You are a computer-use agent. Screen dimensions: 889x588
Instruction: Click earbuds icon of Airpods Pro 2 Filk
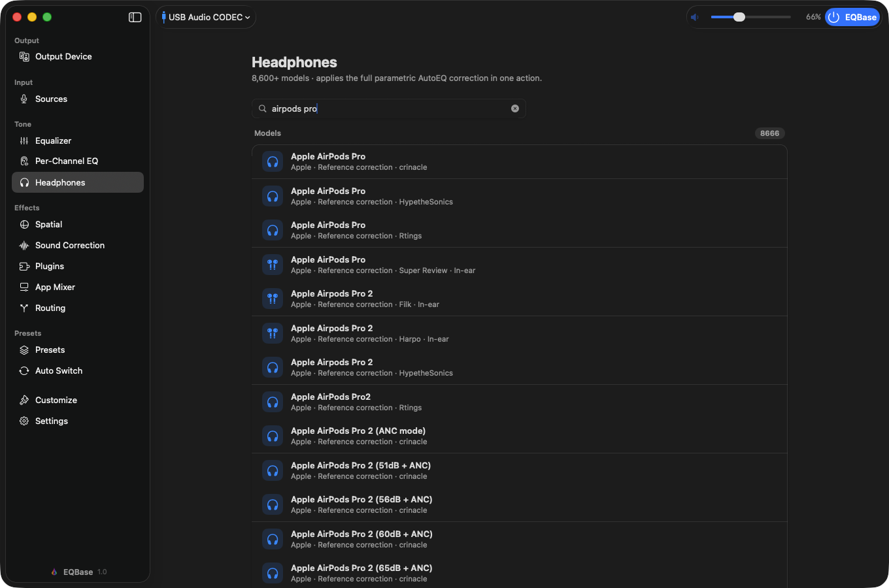coord(273,299)
